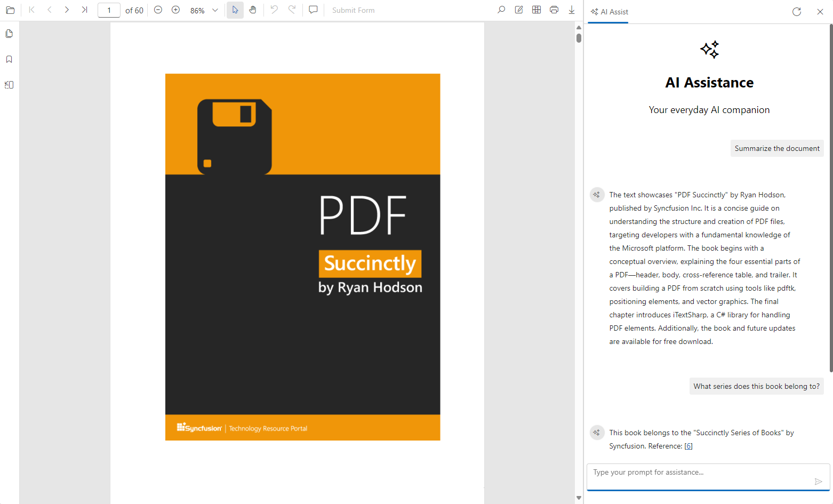Refresh the AI Assist conversation
Viewport: 833px width, 504px height.
tap(797, 12)
